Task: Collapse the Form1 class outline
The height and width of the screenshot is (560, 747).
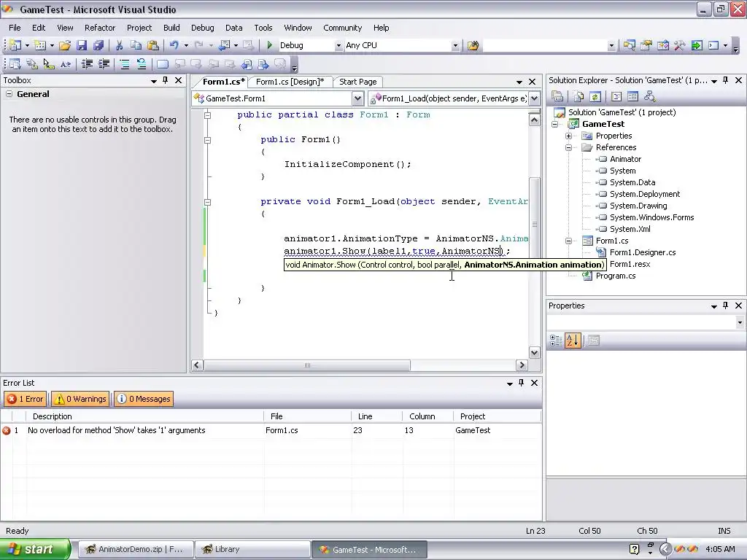Action: (x=208, y=115)
